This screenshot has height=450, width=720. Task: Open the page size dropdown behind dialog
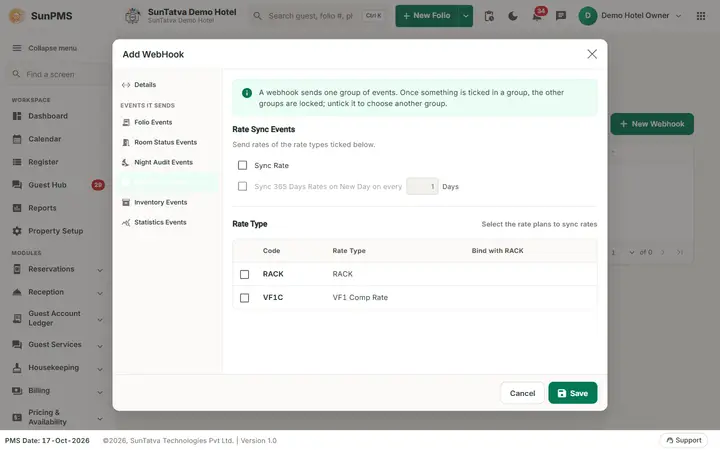(632, 252)
